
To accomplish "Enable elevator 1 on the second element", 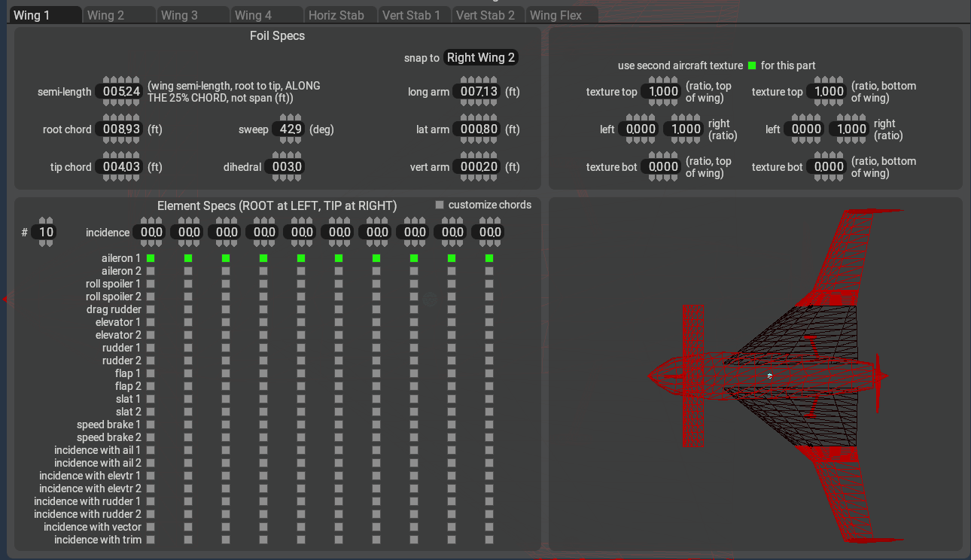I will point(187,322).
